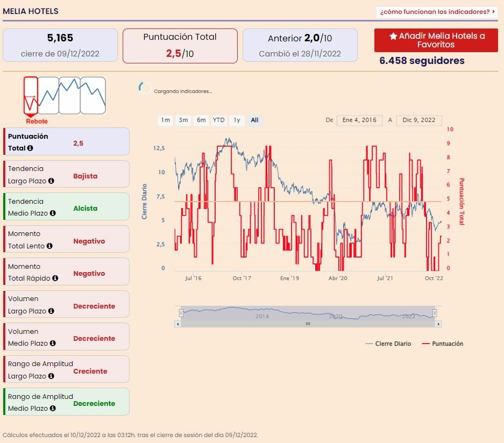This screenshot has height=443, width=504.
Task: Select the Volumen Largo Plazo Decreciente row
Action: tap(66, 304)
